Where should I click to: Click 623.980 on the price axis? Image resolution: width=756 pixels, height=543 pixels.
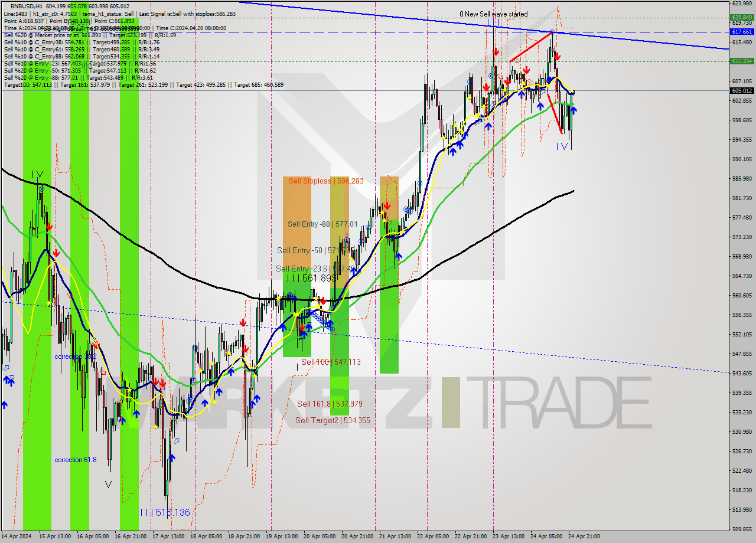(742, 4)
